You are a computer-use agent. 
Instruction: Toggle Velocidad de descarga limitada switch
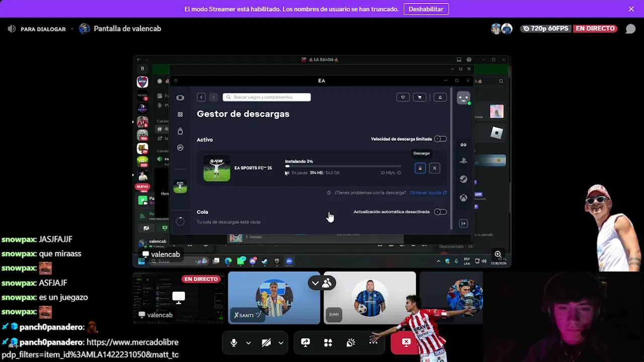click(x=440, y=139)
